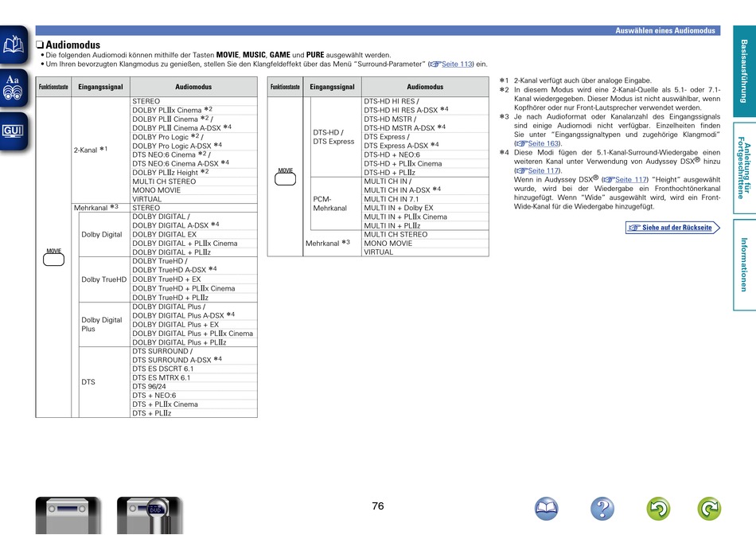
Task: Click the Aa glossary icon in sidebar
Action: click(14, 88)
